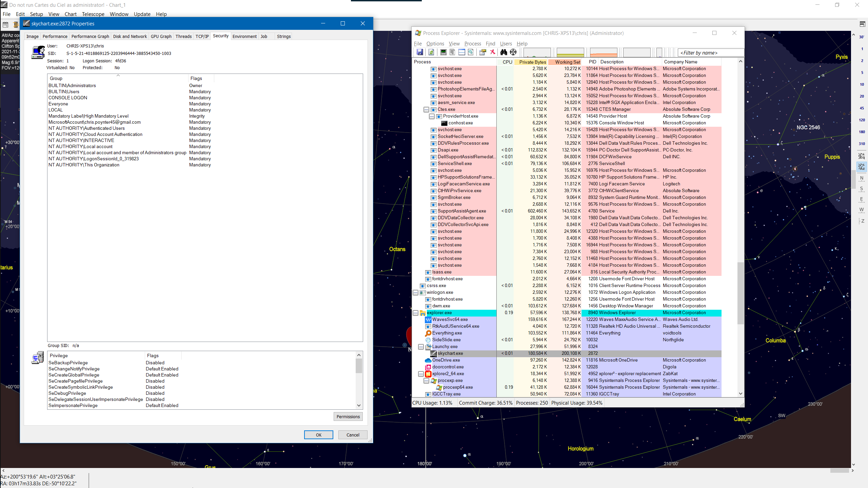Toggle the Alt/Az (Az) coordinate mode
Image resolution: width=868 pixels, height=488 pixels.
click(x=862, y=167)
